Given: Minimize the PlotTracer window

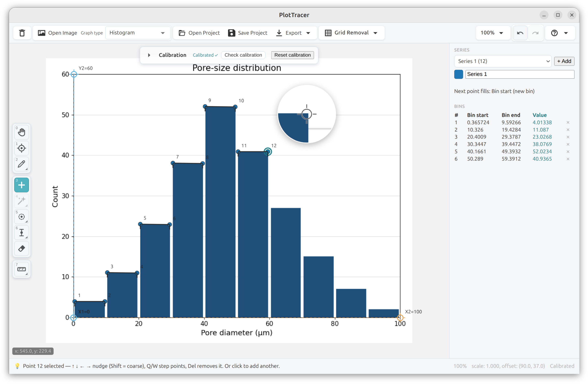Looking at the screenshot, I should pyautogui.click(x=544, y=15).
